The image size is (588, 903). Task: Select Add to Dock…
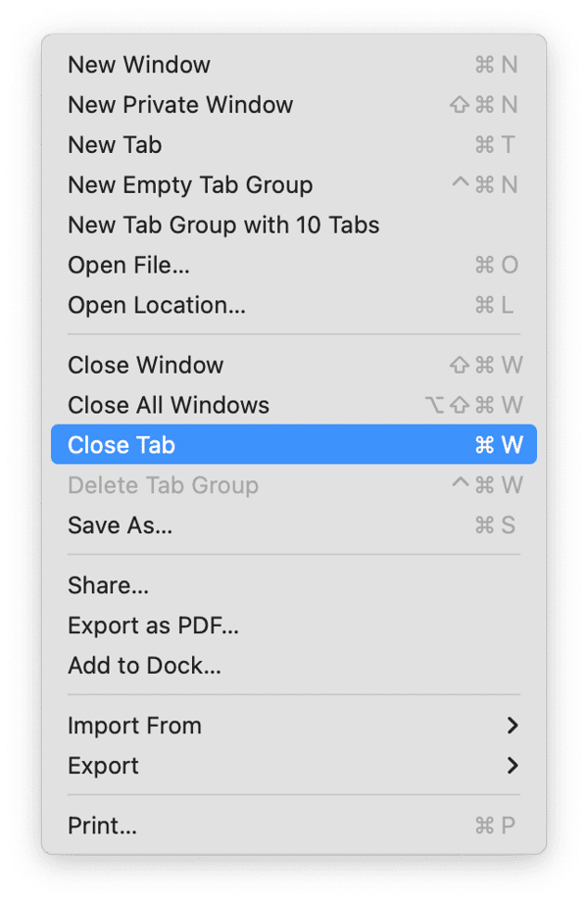(x=144, y=666)
